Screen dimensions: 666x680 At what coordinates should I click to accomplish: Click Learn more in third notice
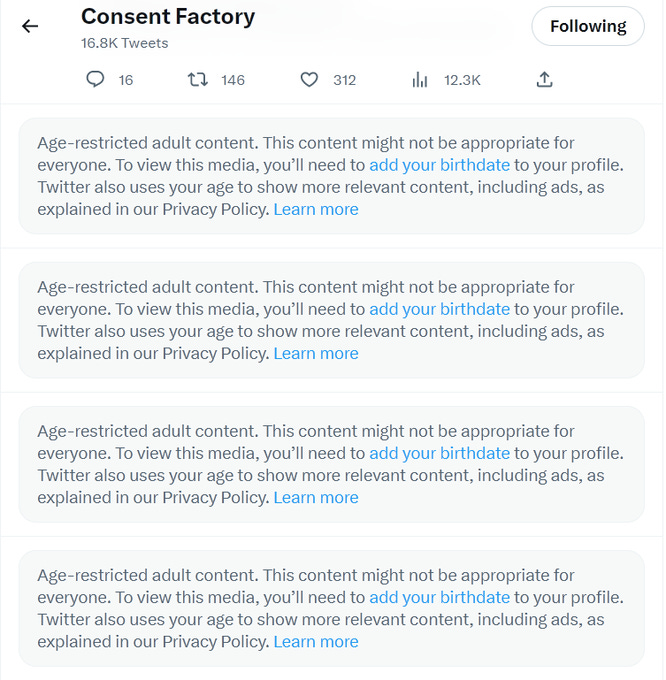click(x=316, y=497)
